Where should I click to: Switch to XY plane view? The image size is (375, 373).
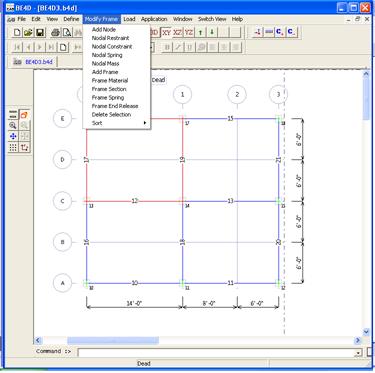(166, 32)
